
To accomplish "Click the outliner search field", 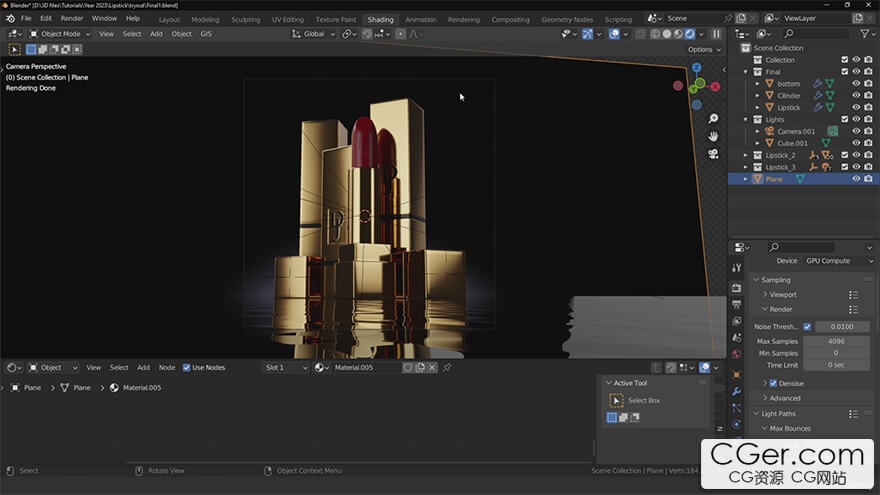I will [814, 34].
